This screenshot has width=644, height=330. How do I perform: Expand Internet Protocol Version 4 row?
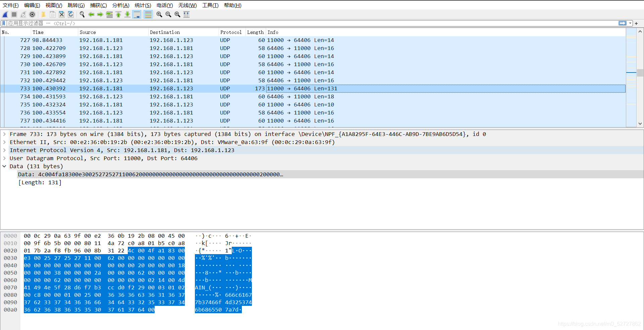[4, 150]
